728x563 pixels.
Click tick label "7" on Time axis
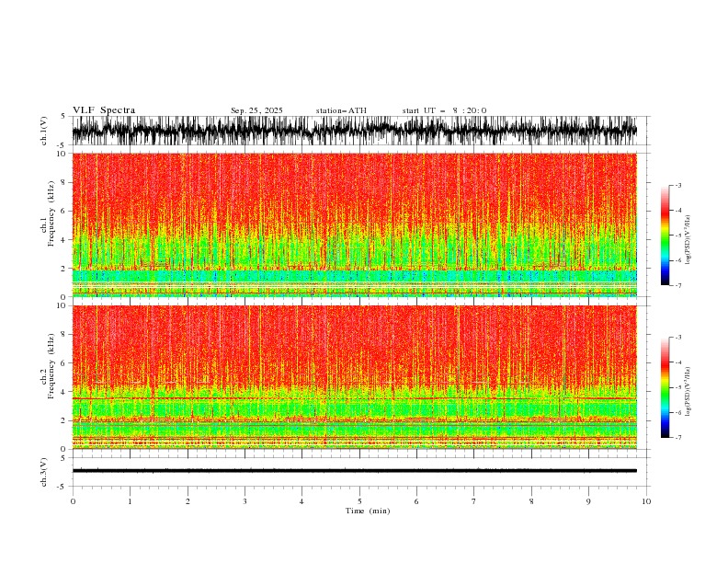[474, 501]
